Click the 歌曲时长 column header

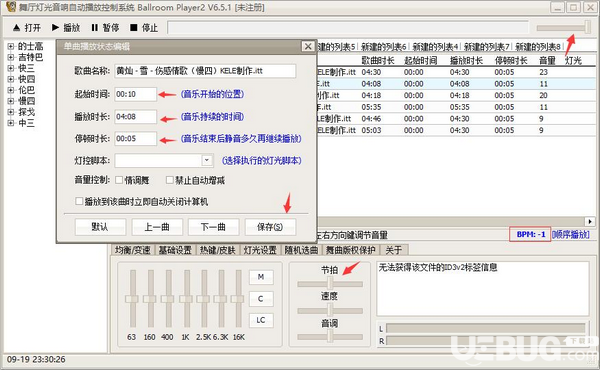[x=378, y=60]
